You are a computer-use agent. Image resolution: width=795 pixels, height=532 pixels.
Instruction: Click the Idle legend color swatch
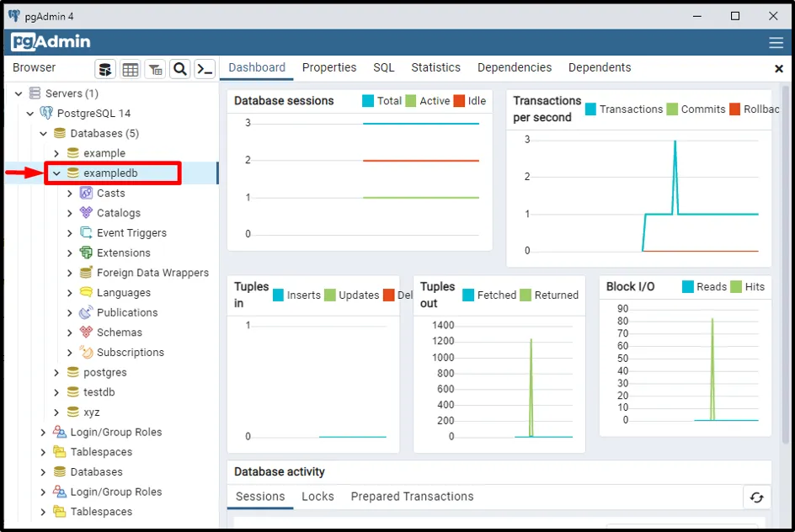459,101
